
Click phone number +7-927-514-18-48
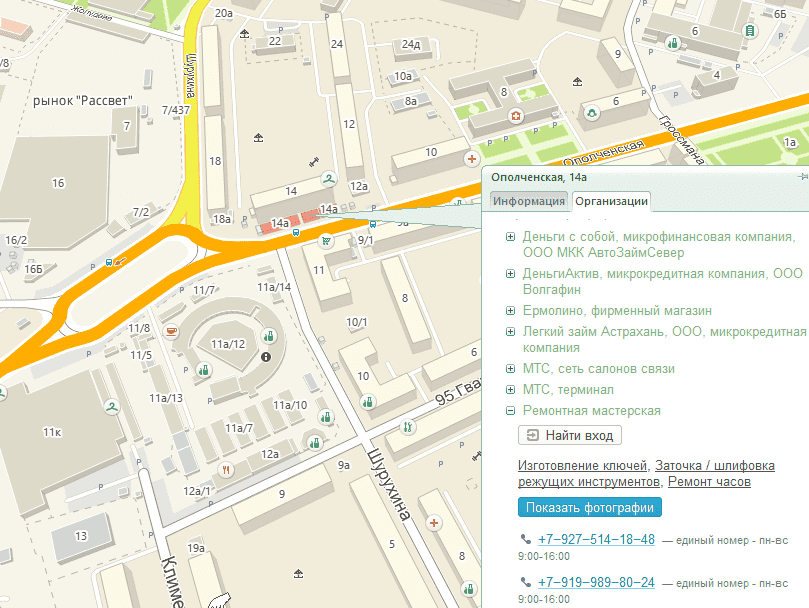coord(596,540)
